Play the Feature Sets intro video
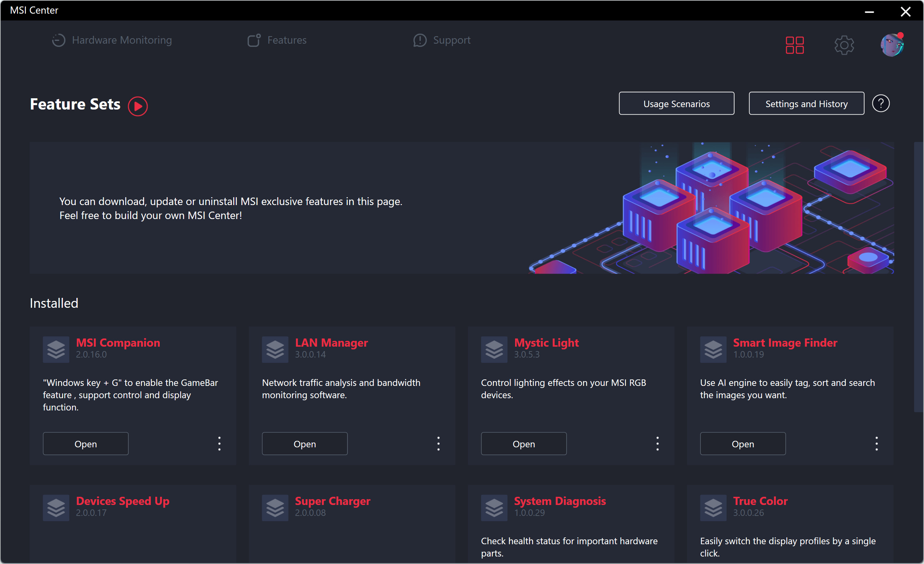The height and width of the screenshot is (564, 924). point(138,106)
